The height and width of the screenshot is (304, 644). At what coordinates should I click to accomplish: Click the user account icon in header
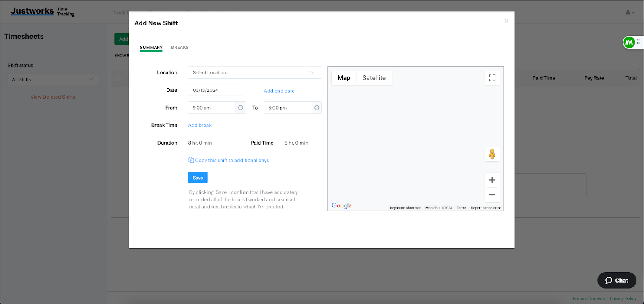coord(630,12)
